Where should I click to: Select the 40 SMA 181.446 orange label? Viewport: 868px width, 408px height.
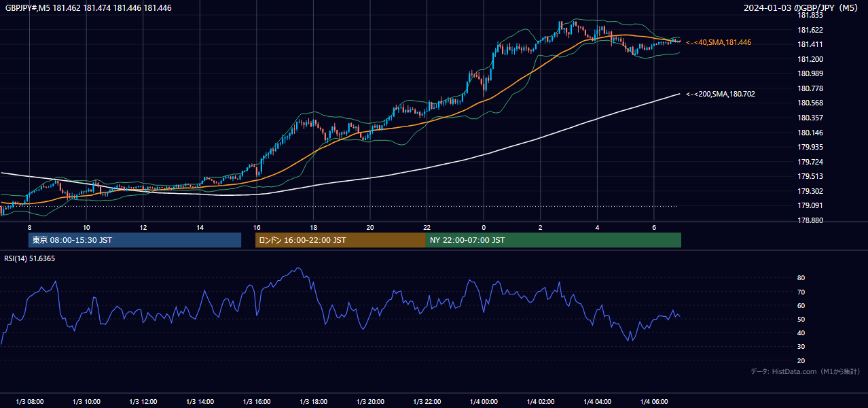click(719, 42)
